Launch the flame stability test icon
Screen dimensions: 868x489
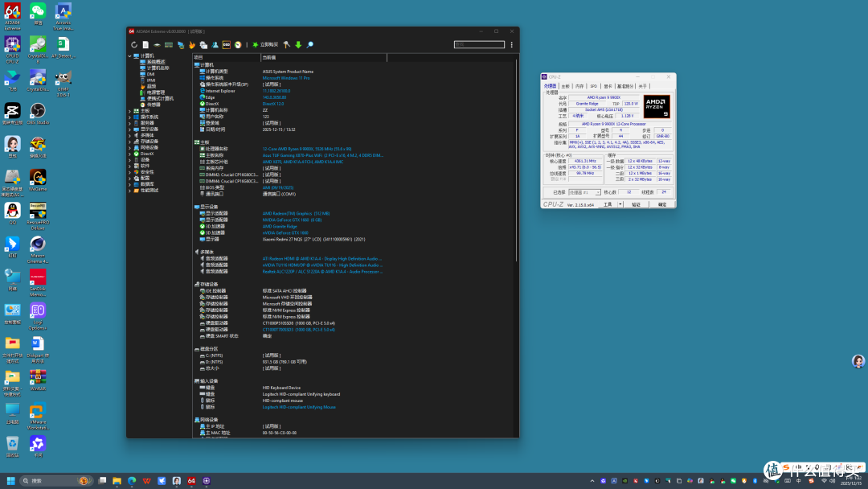click(x=192, y=45)
